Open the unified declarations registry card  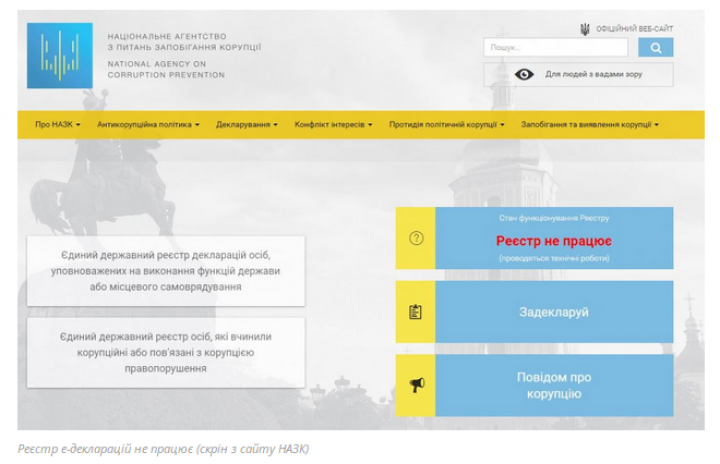[166, 271]
